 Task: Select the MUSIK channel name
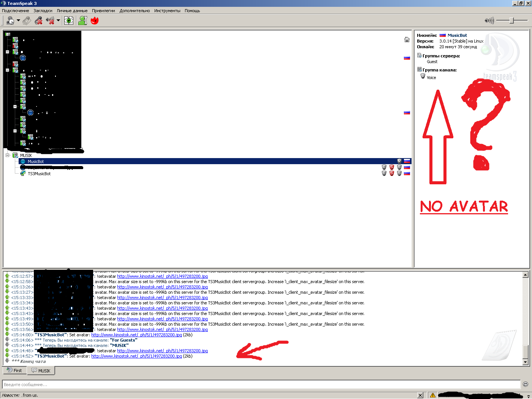coord(26,155)
